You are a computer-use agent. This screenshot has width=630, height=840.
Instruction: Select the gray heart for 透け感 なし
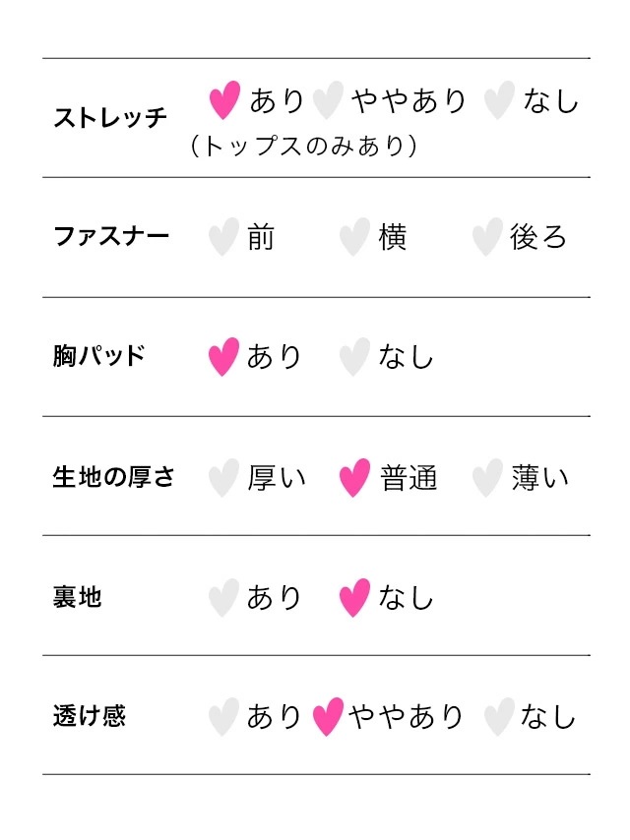(500, 716)
